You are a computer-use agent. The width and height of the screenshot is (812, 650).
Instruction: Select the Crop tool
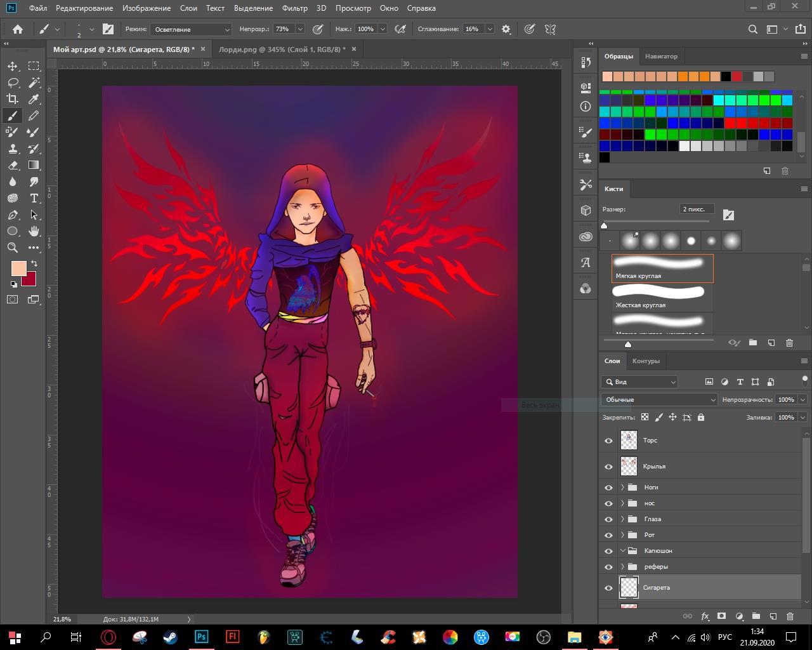pyautogui.click(x=13, y=99)
